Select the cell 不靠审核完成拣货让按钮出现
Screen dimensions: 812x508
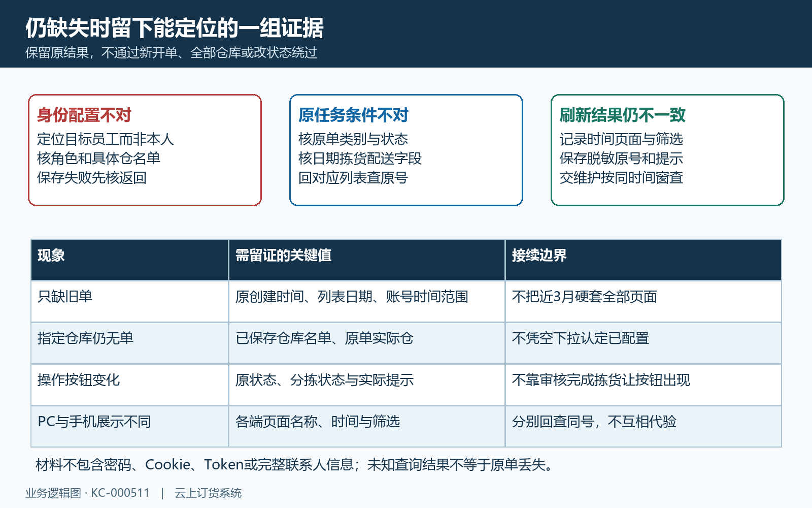(x=644, y=385)
